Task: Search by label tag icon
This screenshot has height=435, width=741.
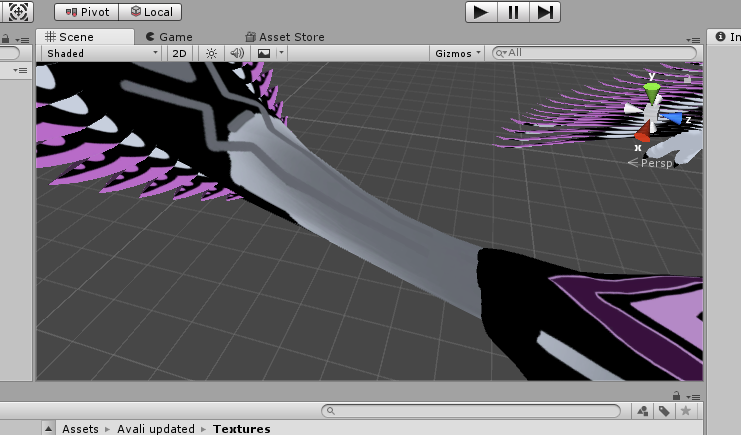Action: (664, 411)
